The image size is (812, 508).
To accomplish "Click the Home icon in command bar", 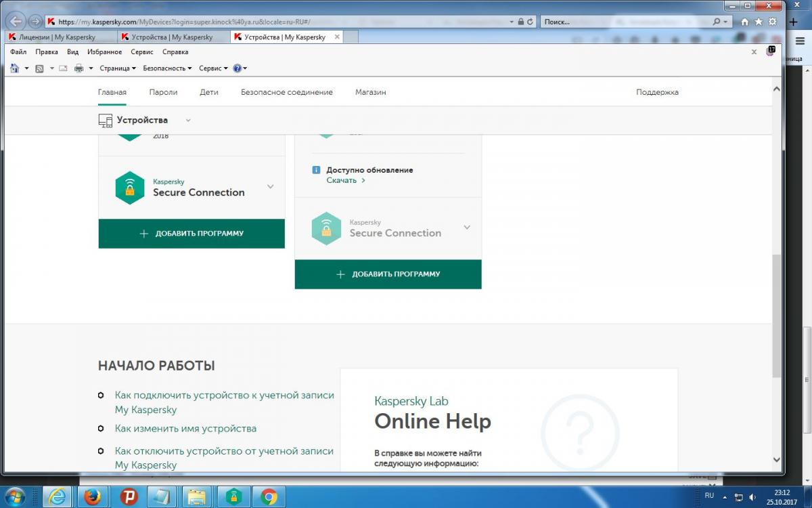I will click(15, 68).
